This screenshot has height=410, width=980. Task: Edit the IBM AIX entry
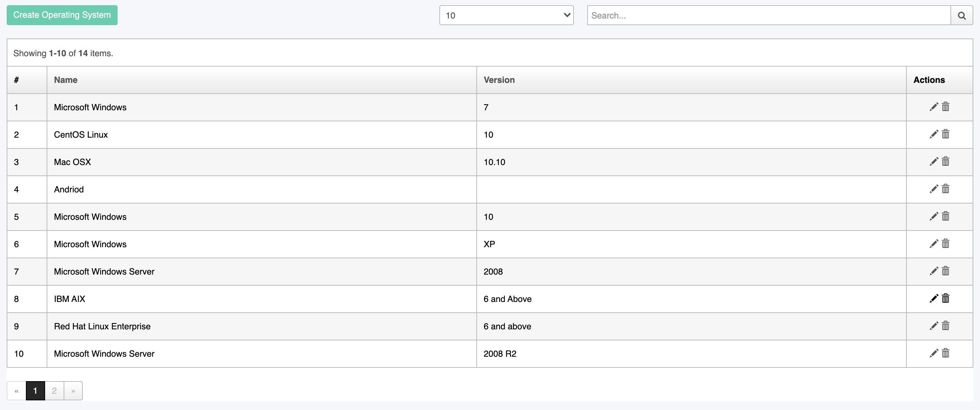933,299
